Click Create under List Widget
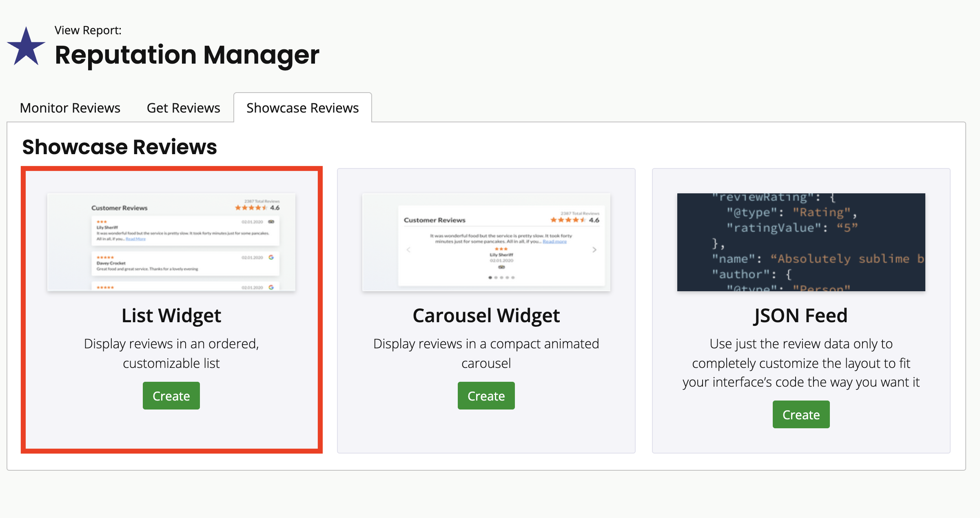Image resolution: width=980 pixels, height=518 pixels. (x=171, y=396)
